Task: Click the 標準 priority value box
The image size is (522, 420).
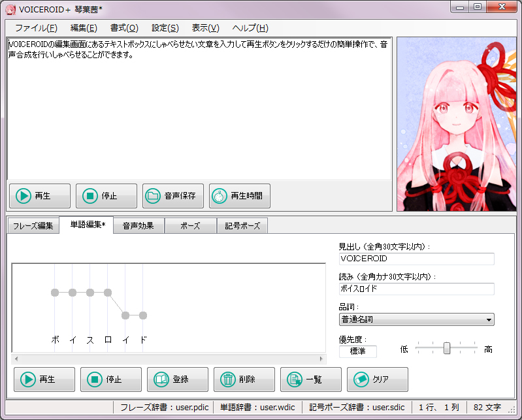Action: pos(358,351)
